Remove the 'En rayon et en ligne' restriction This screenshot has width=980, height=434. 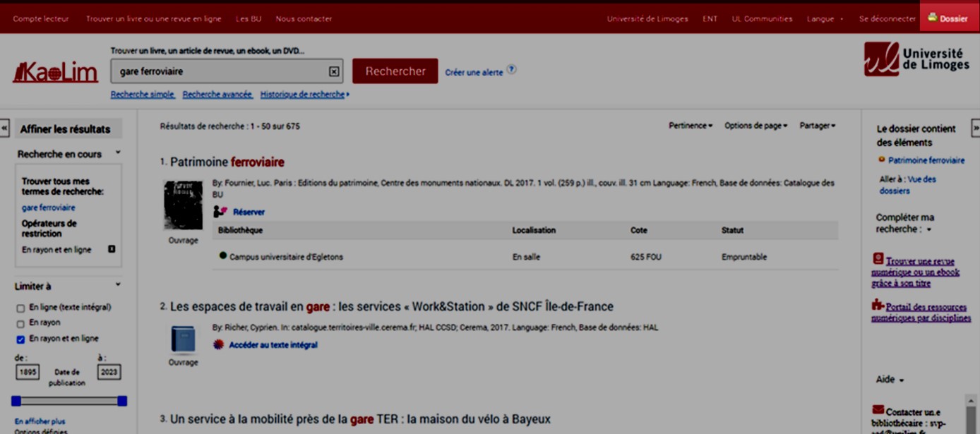click(x=112, y=249)
